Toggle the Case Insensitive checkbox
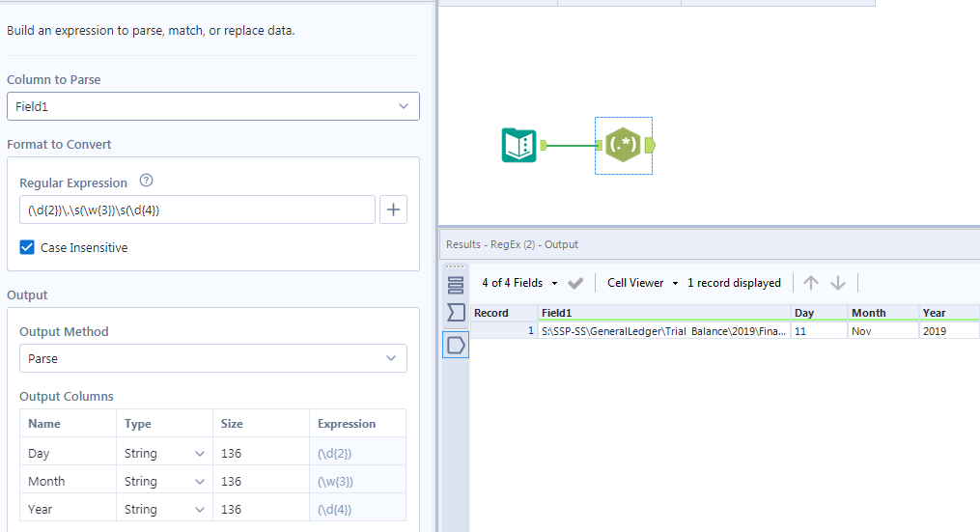Screen dimensions: 980x532 click(28, 247)
